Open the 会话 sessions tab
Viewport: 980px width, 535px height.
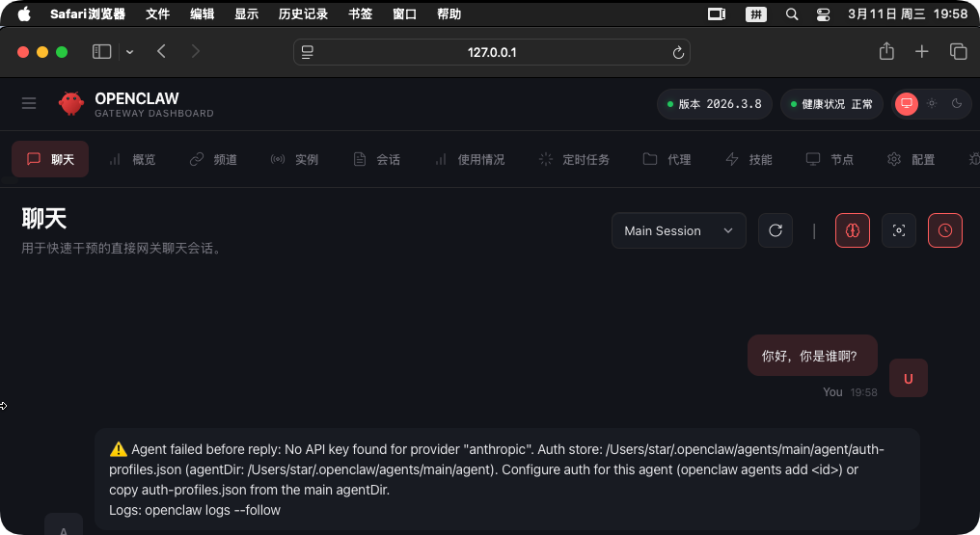[x=376, y=159]
